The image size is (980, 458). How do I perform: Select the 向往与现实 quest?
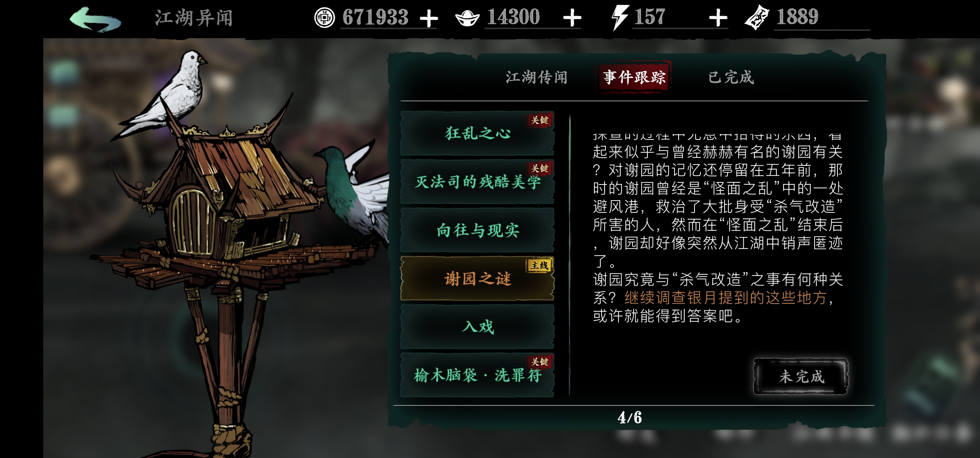coord(477,230)
